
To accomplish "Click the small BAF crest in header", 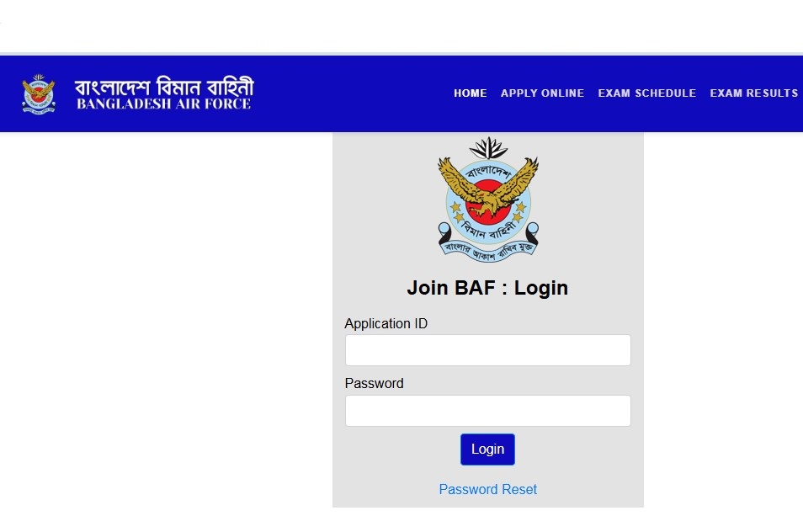I will pos(39,94).
